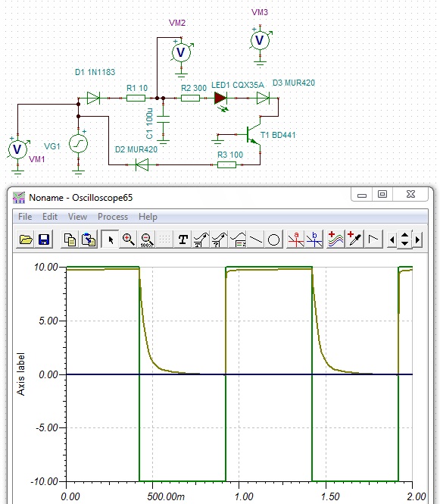Click the zoom in magnifier
The image size is (440, 504).
click(x=128, y=239)
